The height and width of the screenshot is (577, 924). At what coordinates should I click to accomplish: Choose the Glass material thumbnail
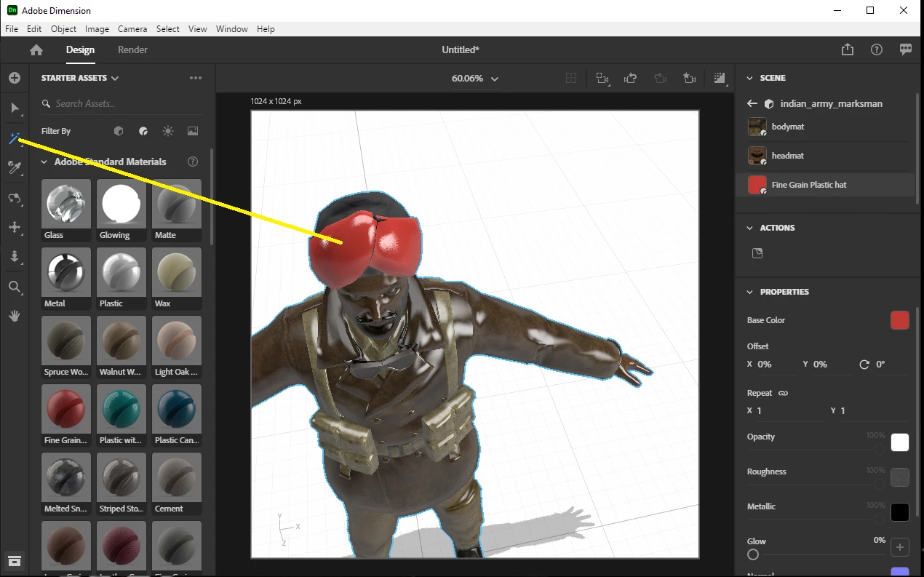[x=66, y=210]
